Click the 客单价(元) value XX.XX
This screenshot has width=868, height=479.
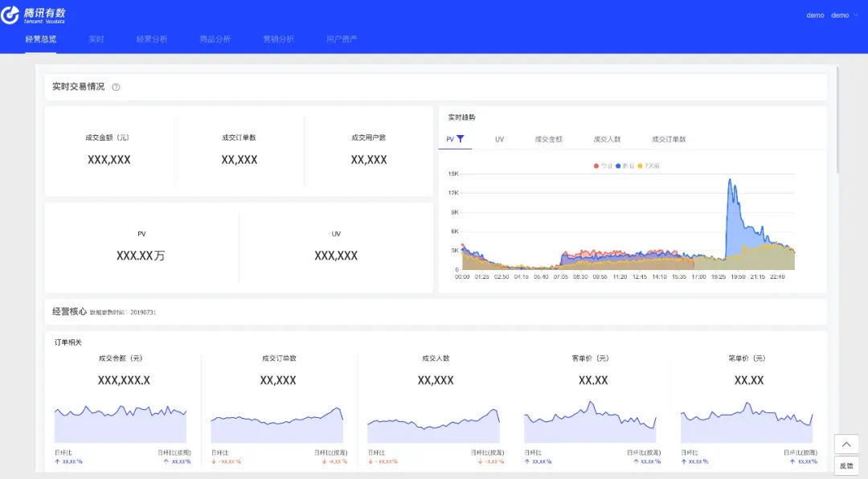click(593, 380)
